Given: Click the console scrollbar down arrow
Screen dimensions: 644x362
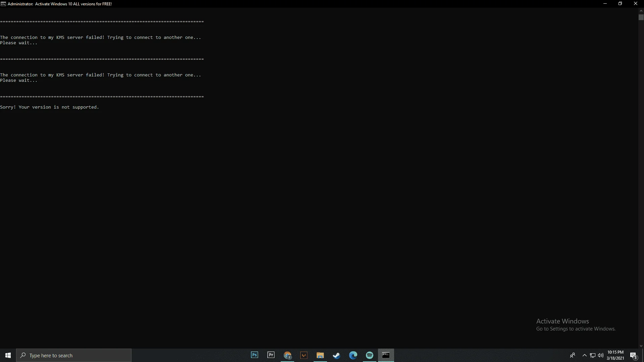Looking at the screenshot, I should 641,346.
